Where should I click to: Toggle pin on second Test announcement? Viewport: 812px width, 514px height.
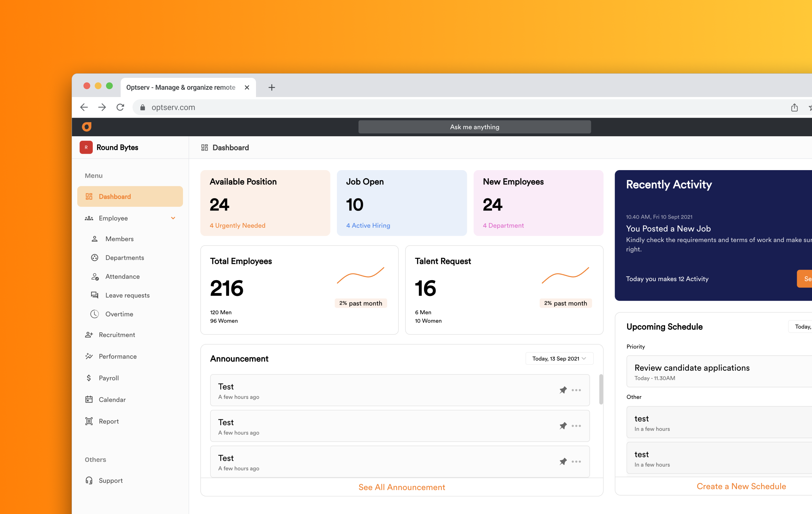click(x=563, y=426)
